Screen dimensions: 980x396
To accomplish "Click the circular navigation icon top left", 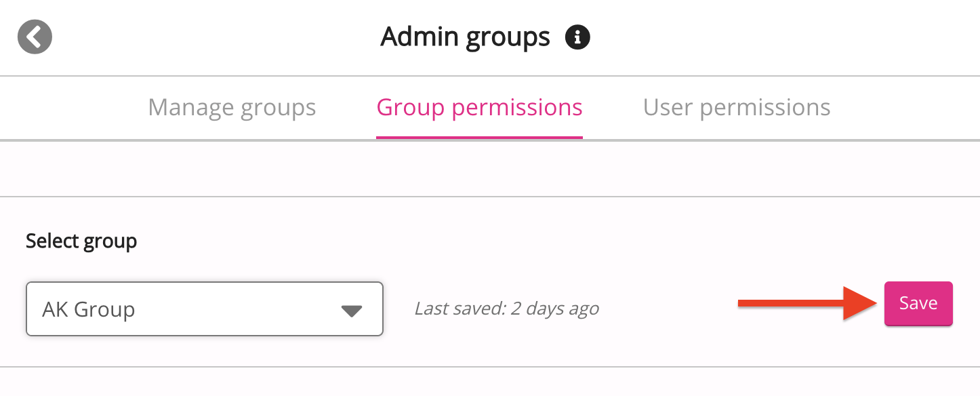I will (x=34, y=37).
